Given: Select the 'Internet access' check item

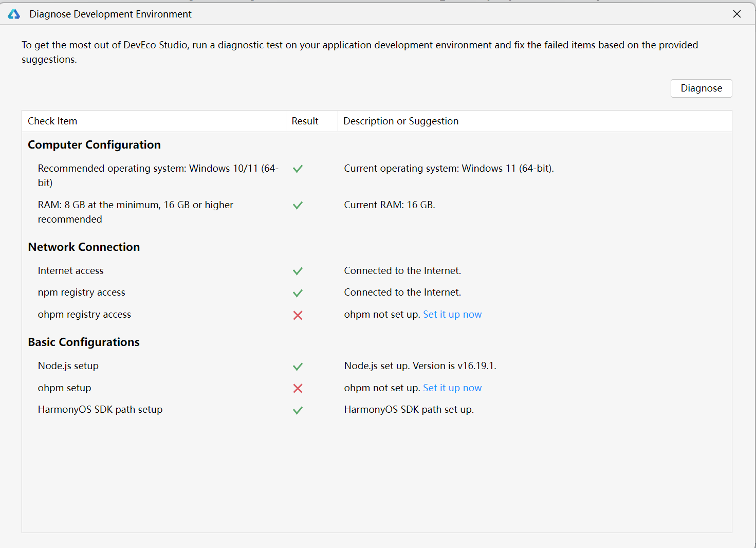Looking at the screenshot, I should coord(70,271).
